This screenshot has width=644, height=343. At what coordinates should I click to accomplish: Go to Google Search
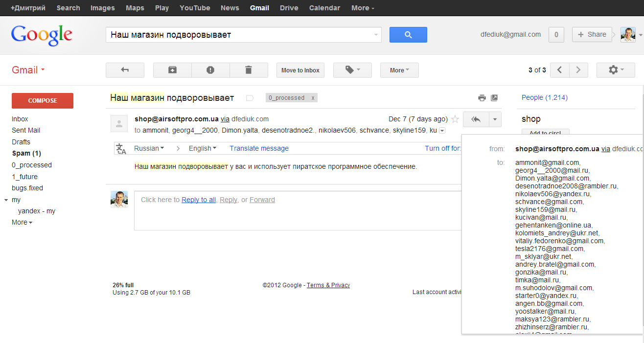tap(68, 8)
